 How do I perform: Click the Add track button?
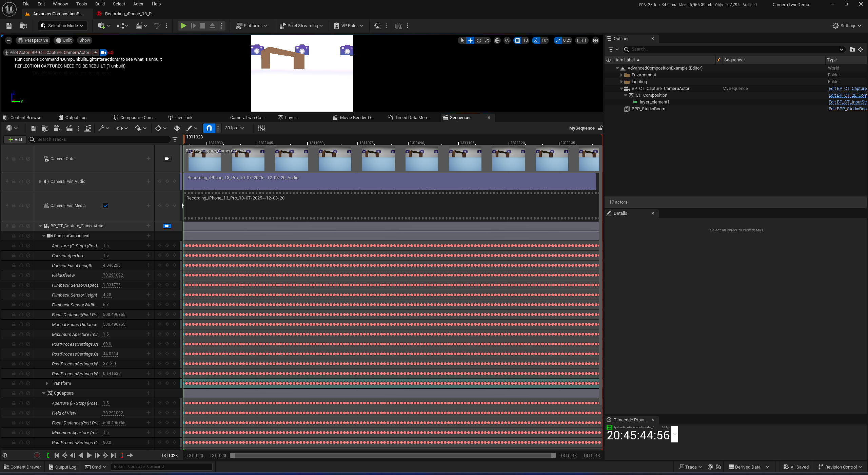point(15,139)
